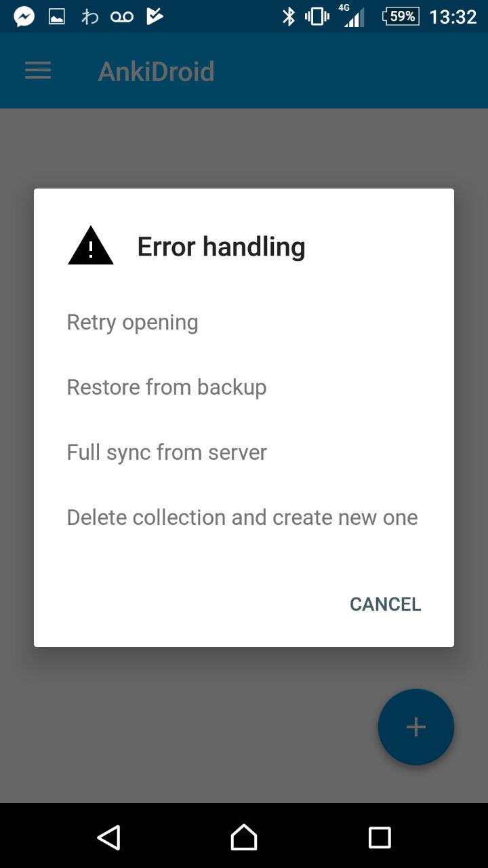Image resolution: width=488 pixels, height=868 pixels.
Task: Open the hamburger navigation menu
Action: pyautogui.click(x=38, y=71)
